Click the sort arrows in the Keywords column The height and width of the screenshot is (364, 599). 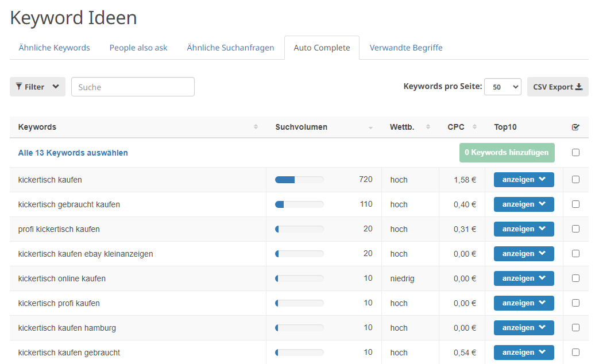coord(256,127)
